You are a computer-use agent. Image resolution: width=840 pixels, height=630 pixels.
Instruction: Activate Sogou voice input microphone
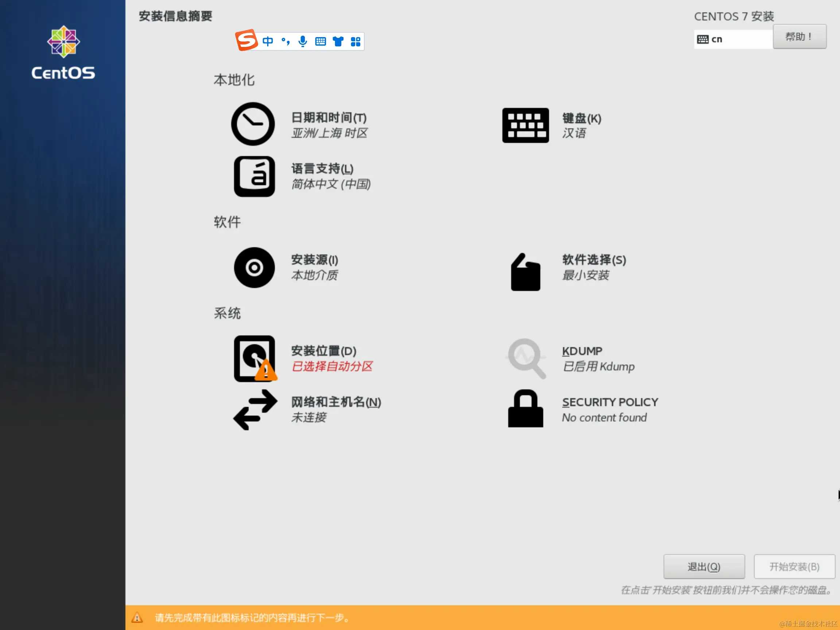coord(303,41)
